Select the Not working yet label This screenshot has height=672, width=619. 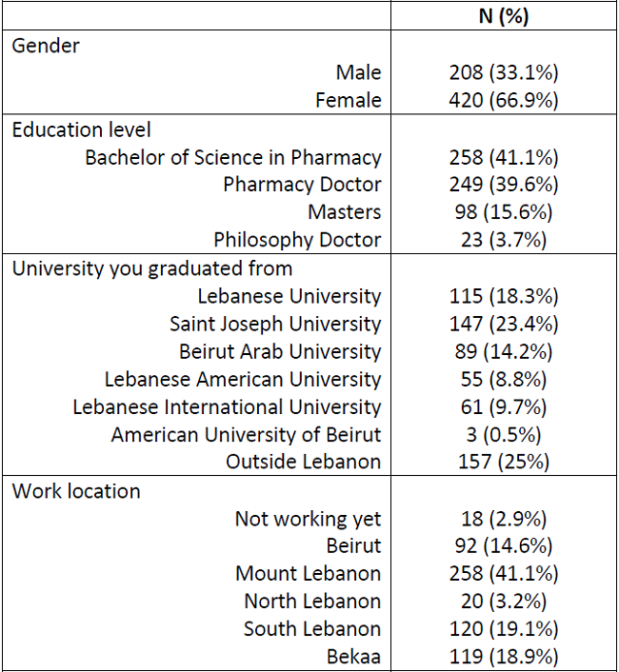coord(308,519)
